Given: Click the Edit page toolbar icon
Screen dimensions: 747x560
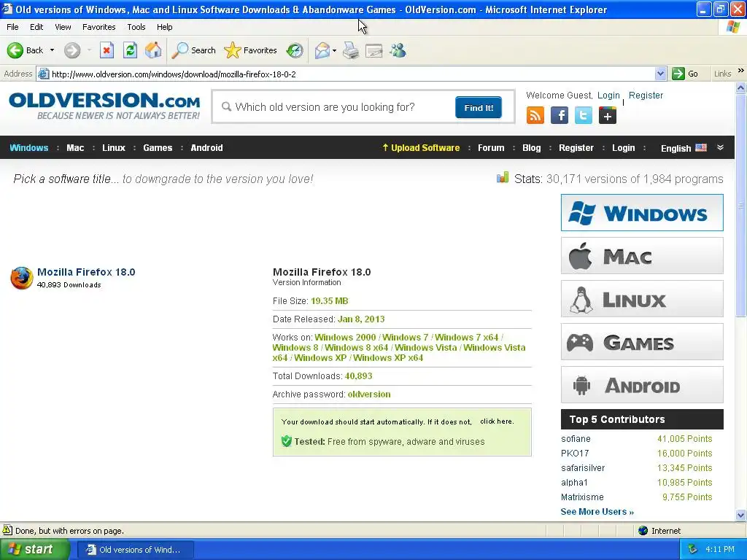Looking at the screenshot, I should pyautogui.click(x=374, y=50).
